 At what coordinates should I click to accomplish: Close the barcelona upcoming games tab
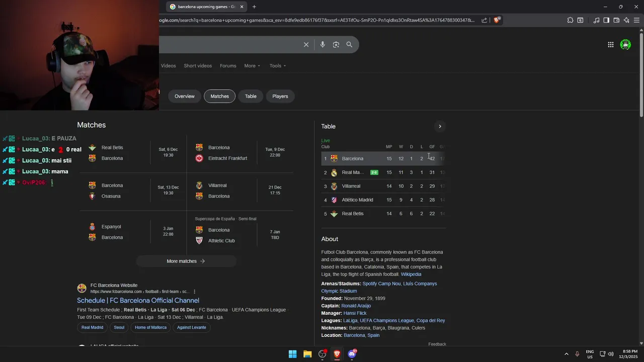pyautogui.click(x=242, y=7)
